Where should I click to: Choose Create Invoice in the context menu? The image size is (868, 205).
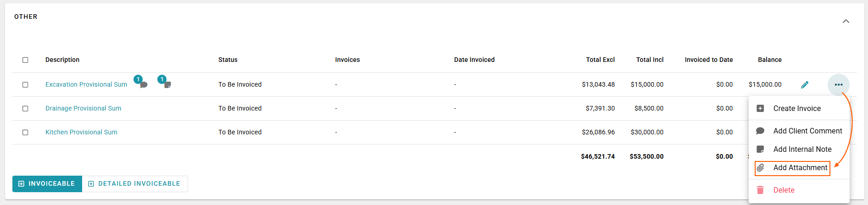797,109
